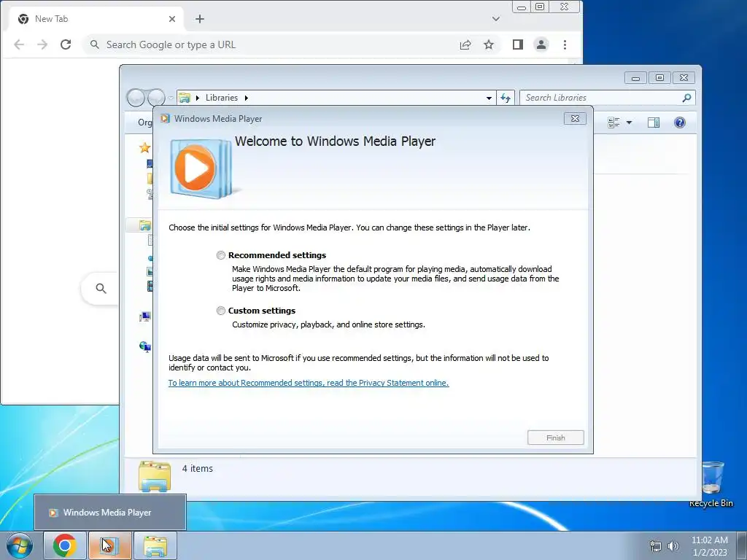Open the Windows Start menu
The width and height of the screenshot is (747, 560).
click(x=18, y=545)
